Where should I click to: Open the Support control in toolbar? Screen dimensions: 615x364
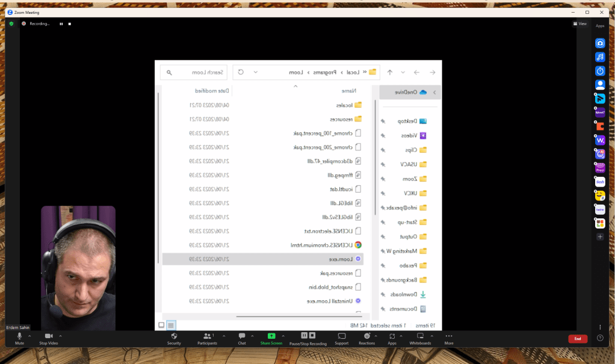pos(342,339)
